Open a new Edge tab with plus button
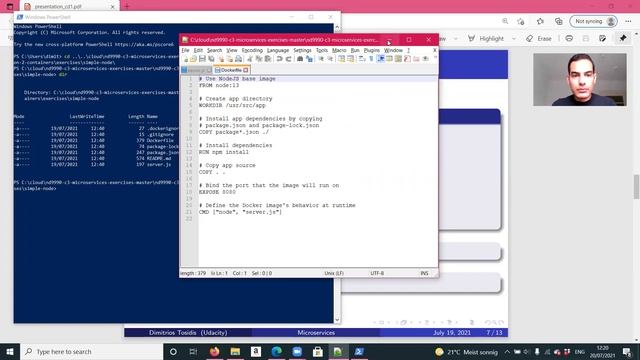This screenshot has width=640, height=360. tap(127, 7)
